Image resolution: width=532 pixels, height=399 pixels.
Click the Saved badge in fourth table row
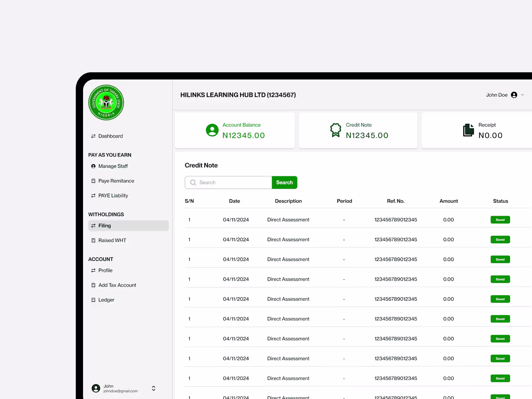click(x=500, y=279)
